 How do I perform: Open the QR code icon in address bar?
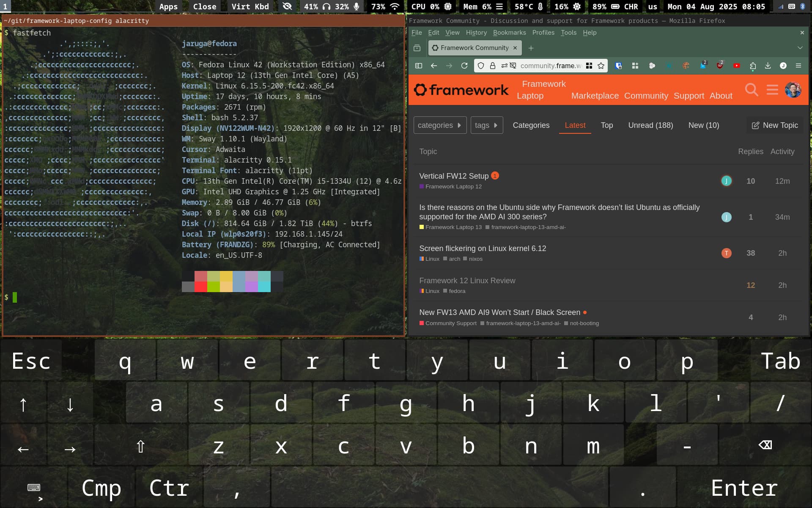[x=589, y=66]
